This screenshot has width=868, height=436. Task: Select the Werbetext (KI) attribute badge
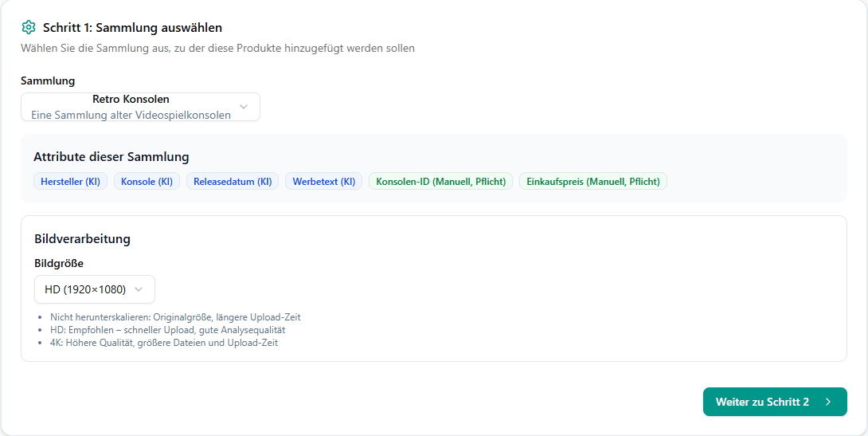point(323,182)
